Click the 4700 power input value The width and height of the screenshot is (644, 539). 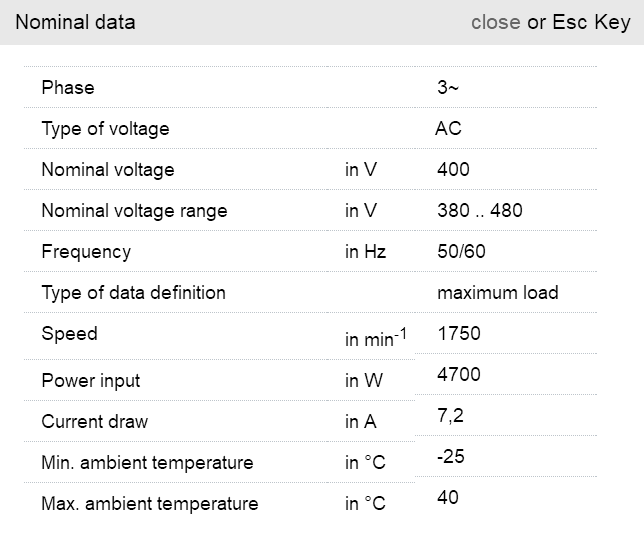(459, 375)
